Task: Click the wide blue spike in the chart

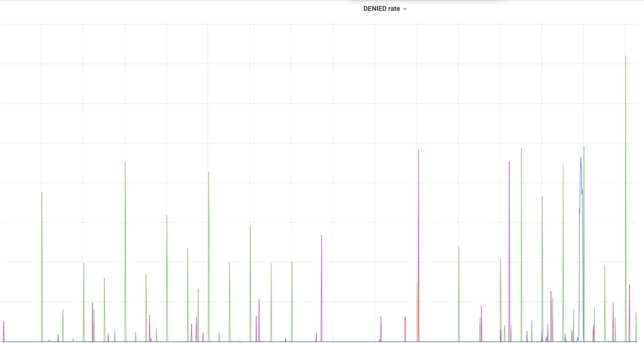Action: coord(581,249)
